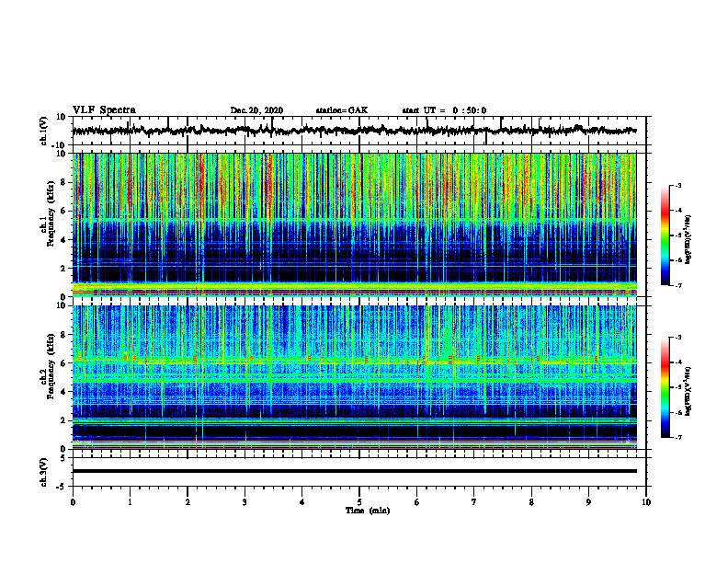Click the "VLF Spectra" title text
This screenshot has width=728, height=563.
pyautogui.click(x=104, y=110)
